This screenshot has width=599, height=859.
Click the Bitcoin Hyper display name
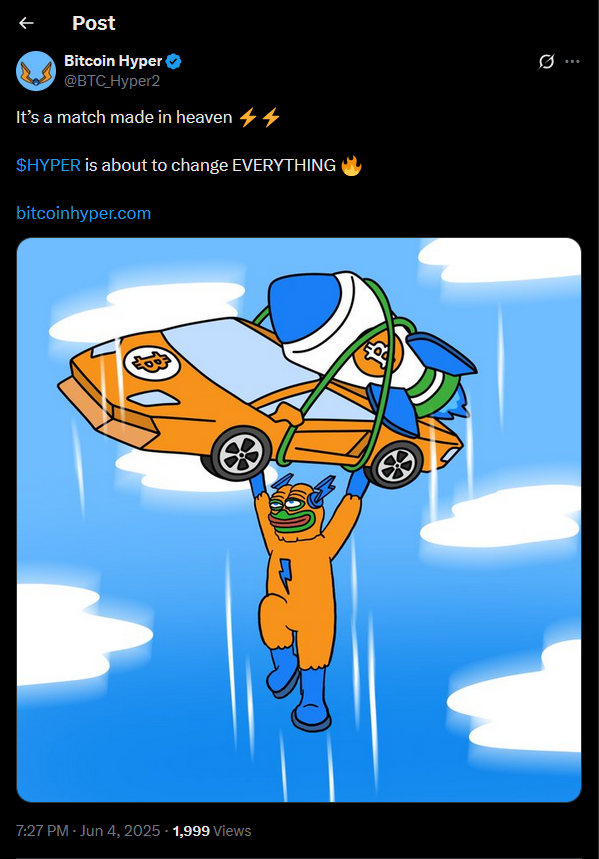coord(113,61)
